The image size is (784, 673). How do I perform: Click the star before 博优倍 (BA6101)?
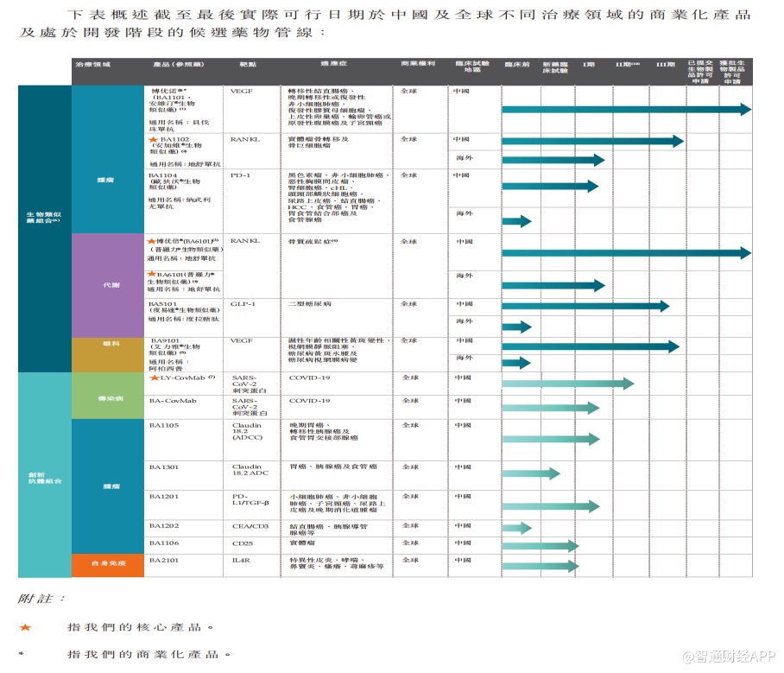coord(152,241)
